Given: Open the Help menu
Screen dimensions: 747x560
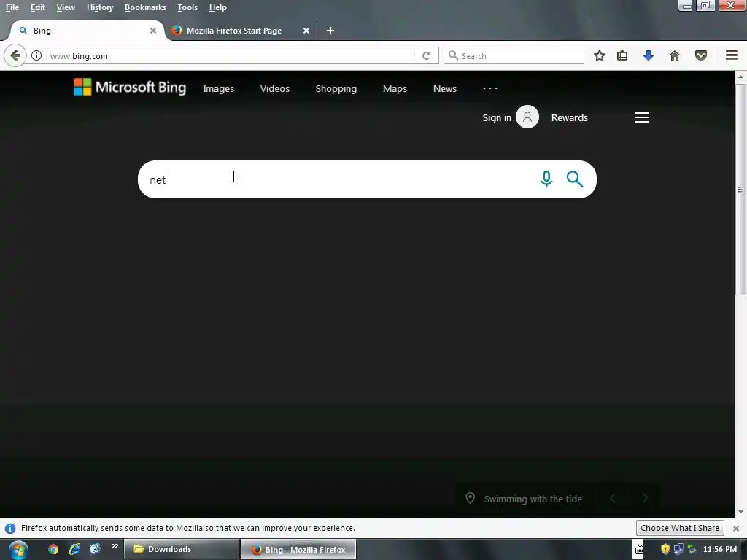Looking at the screenshot, I should (217, 7).
